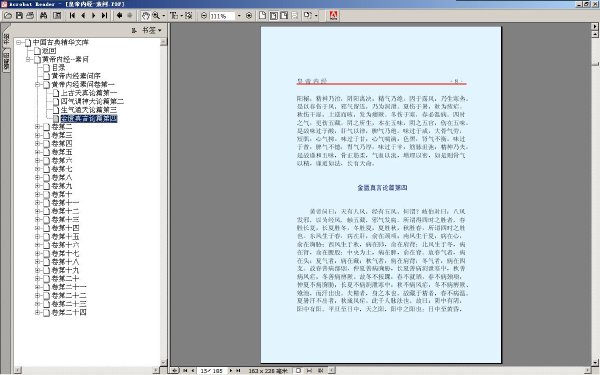The image size is (600, 375).
Task: Go to previous page toolbar icon
Action: tap(83, 16)
